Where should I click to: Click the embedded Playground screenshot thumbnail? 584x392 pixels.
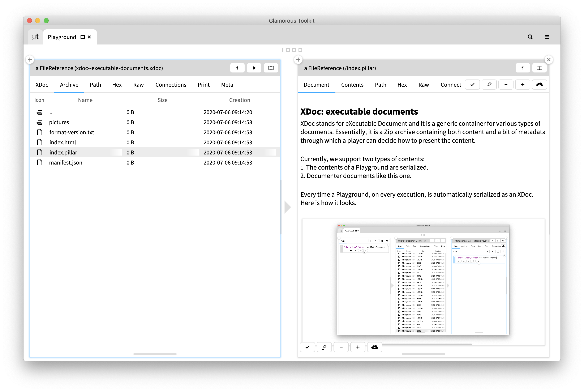pos(423,280)
